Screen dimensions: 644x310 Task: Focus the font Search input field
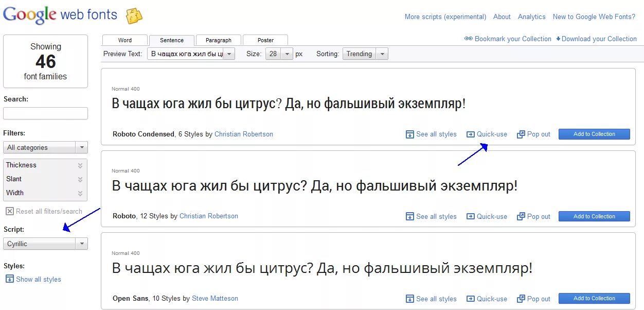(x=46, y=113)
